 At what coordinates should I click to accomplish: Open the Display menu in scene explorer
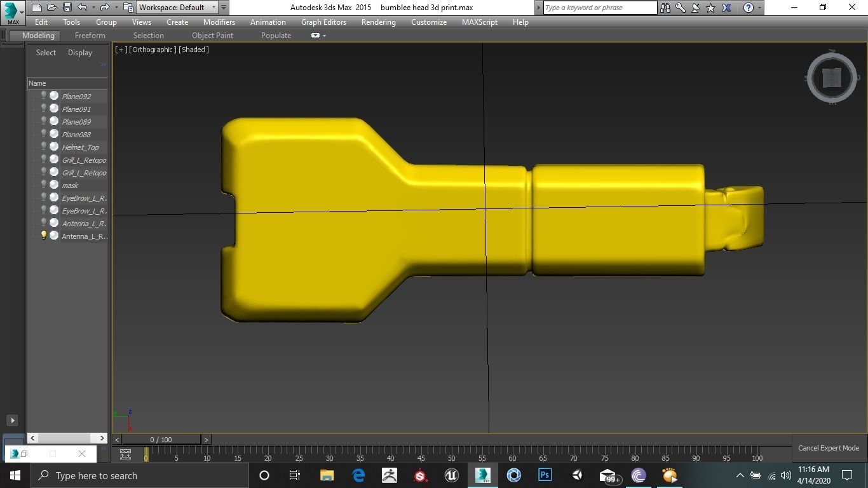[80, 53]
